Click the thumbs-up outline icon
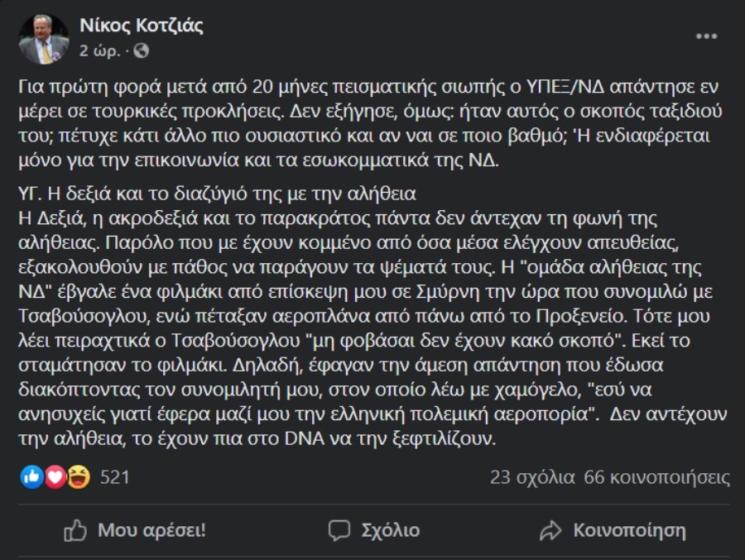The image size is (745, 560). 75,530
